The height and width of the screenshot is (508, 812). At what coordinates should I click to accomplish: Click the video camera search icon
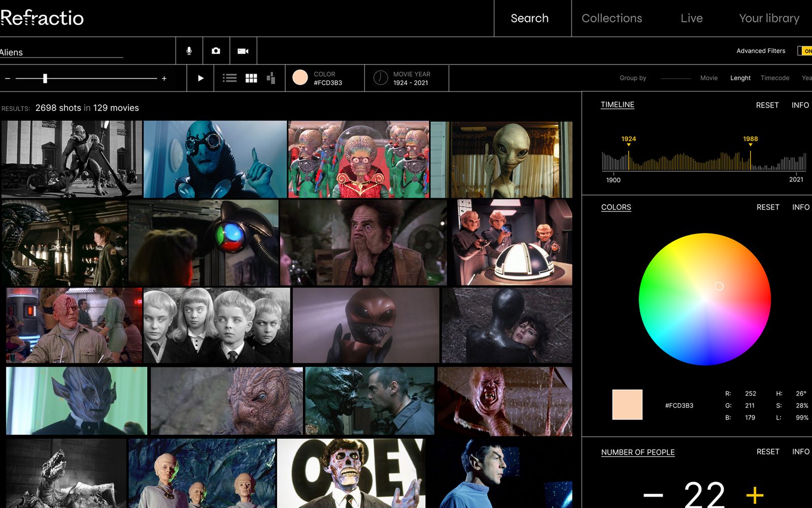tap(243, 51)
